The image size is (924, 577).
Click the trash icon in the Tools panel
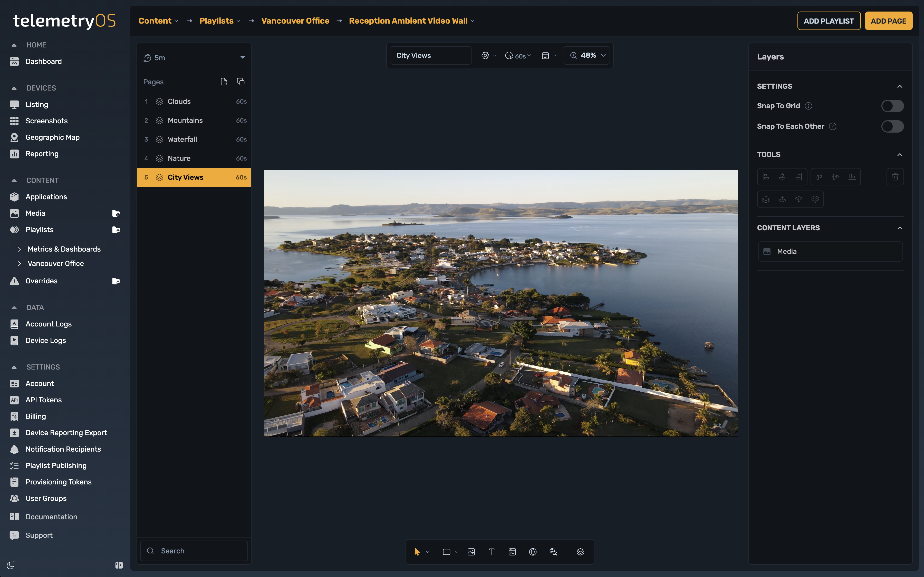point(895,176)
